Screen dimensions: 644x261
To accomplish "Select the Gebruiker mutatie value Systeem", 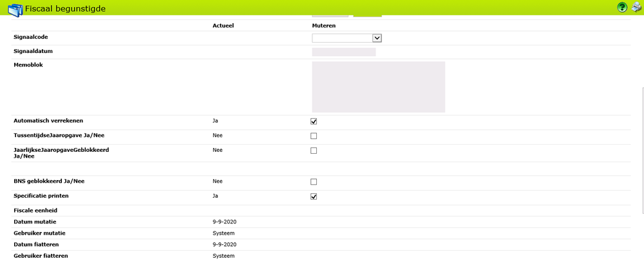I will (223, 233).
